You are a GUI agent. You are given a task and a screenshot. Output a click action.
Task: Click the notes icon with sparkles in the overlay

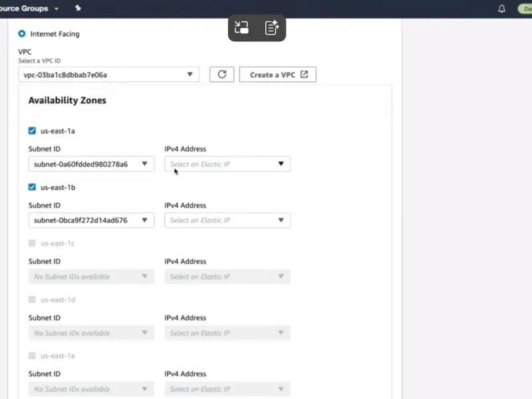click(271, 28)
